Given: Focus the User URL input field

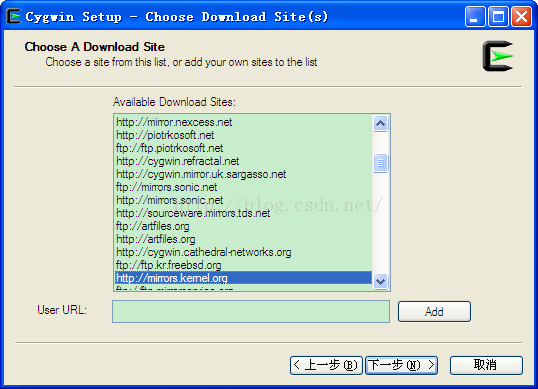Looking at the screenshot, I should [251, 311].
